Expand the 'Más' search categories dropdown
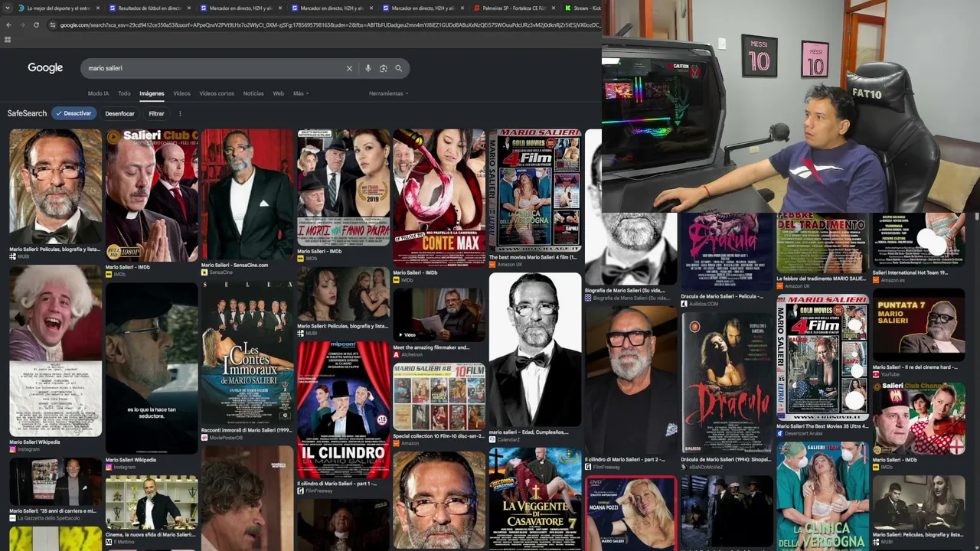980x551 pixels. pyautogui.click(x=299, y=93)
